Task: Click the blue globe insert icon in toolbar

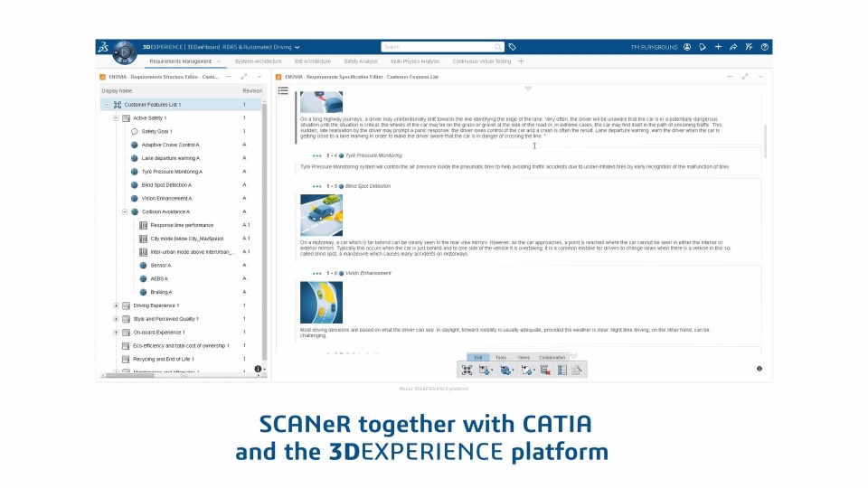Action: coord(505,371)
